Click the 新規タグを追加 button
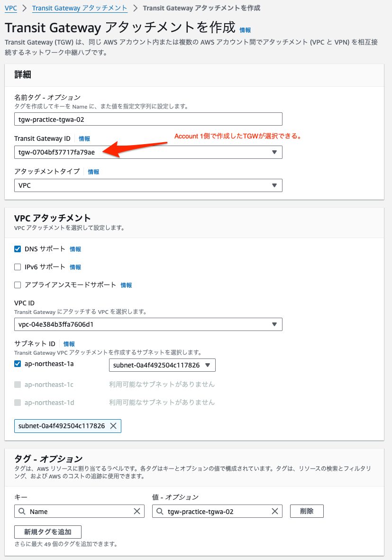392x560 pixels. (47, 532)
